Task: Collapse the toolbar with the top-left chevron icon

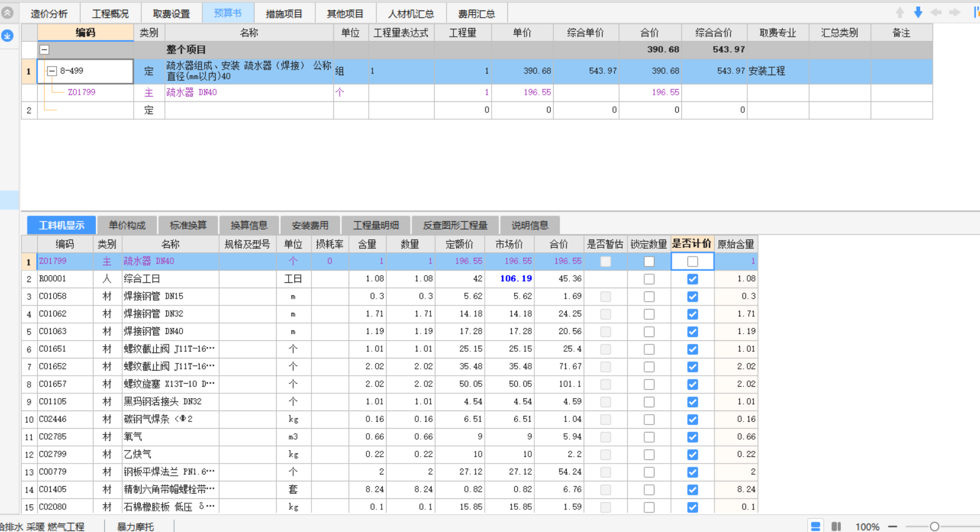Action: point(7,13)
